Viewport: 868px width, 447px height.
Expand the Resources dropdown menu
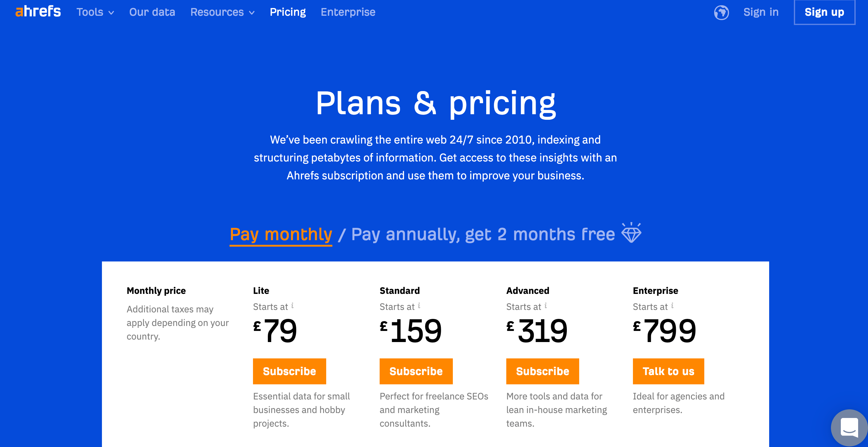(x=222, y=12)
